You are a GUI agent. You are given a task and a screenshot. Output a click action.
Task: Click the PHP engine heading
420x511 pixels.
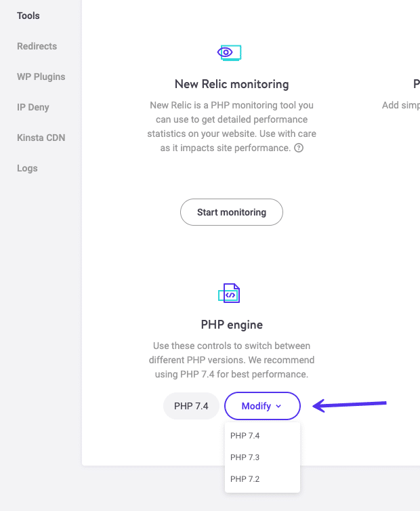click(x=232, y=325)
